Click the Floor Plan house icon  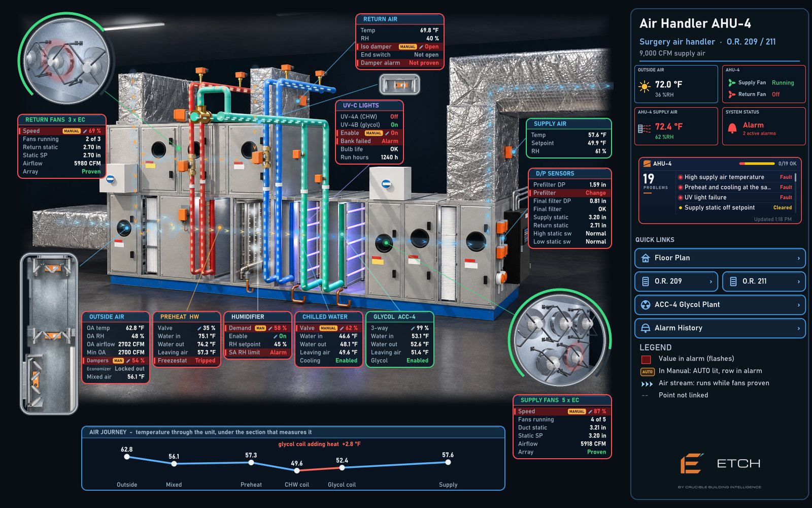[x=646, y=258]
